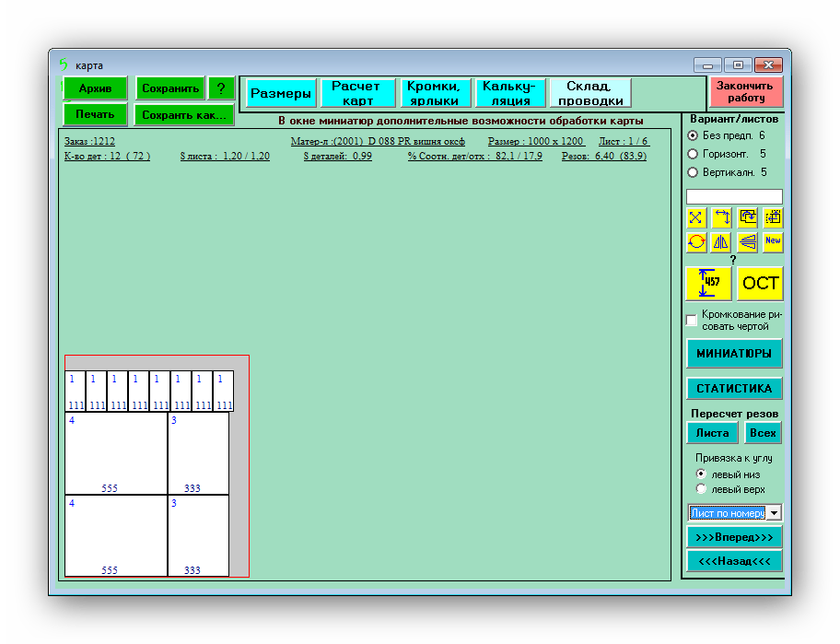The height and width of the screenshot is (644, 840).
Task: Click the overlapping sheets swap icon
Action: (748, 217)
